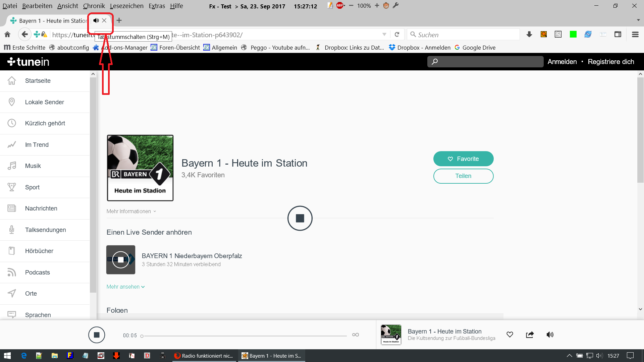Open the Extras menu
Viewport: 644px width, 362px height.
157,6
